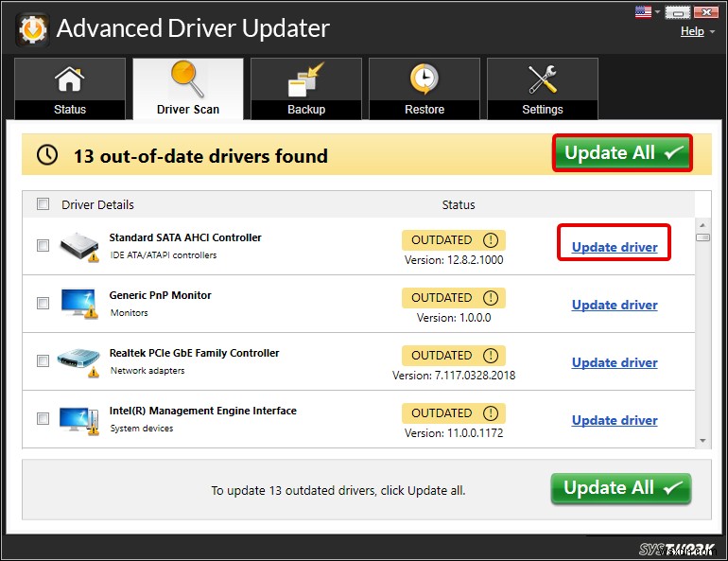Click the driver list scroll up arrow
This screenshot has width=728, height=561.
[702, 225]
